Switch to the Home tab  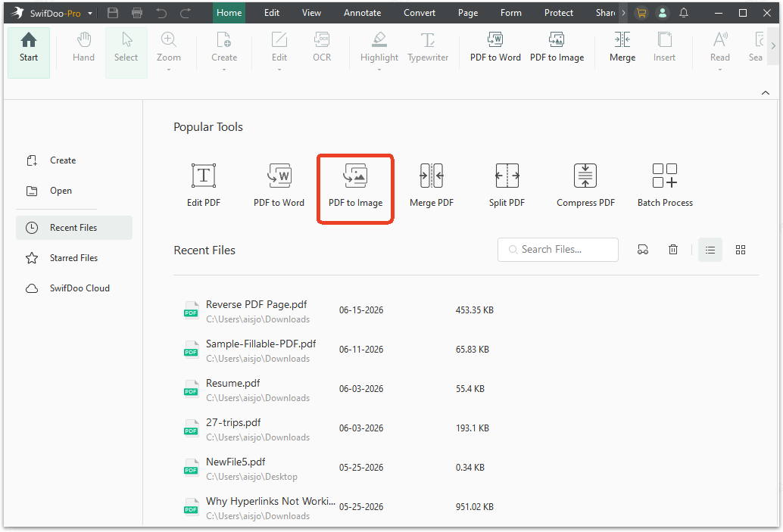point(229,13)
